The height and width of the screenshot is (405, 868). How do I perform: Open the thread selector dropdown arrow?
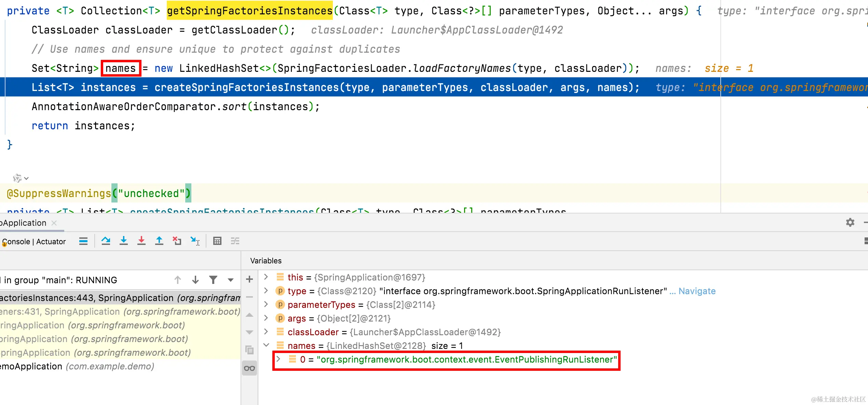click(231, 280)
